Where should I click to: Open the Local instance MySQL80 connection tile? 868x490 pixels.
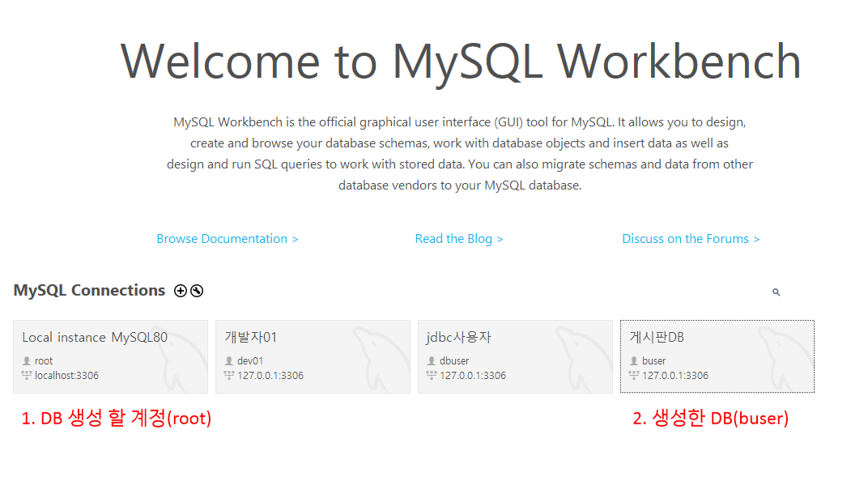[x=111, y=356]
